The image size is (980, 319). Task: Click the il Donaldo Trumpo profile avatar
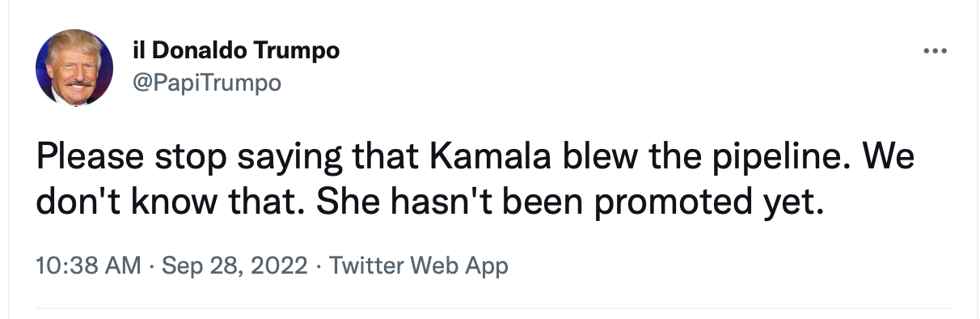(x=74, y=67)
